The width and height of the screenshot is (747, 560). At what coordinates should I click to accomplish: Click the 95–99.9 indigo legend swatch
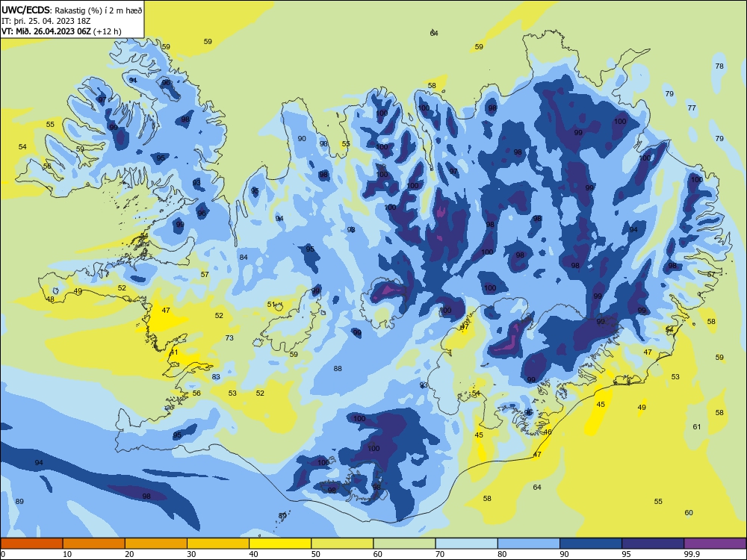point(653,544)
